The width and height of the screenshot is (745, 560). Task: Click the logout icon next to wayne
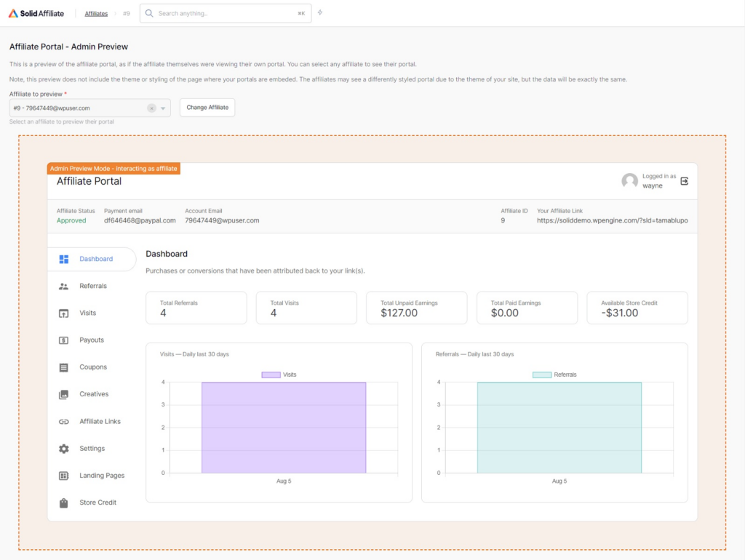[x=684, y=182]
